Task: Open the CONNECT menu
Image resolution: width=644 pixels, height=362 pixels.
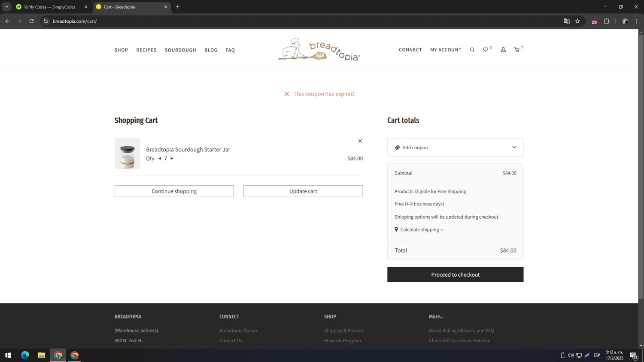Action: (410, 50)
